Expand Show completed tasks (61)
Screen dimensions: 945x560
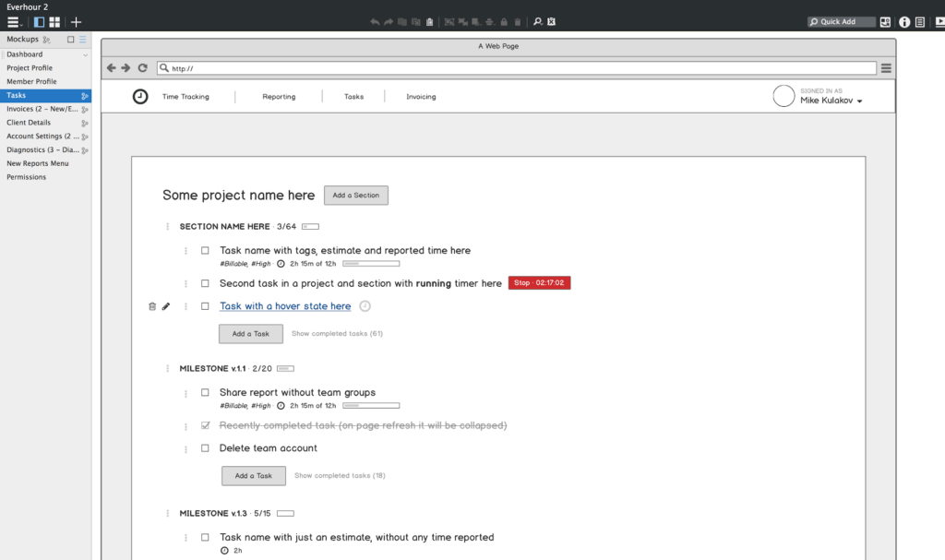click(x=340, y=333)
